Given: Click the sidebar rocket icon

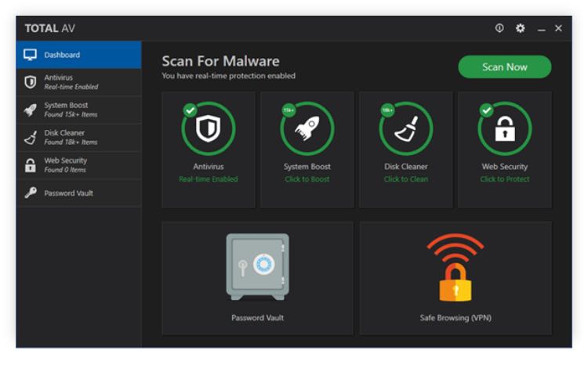Looking at the screenshot, I should pos(31,110).
